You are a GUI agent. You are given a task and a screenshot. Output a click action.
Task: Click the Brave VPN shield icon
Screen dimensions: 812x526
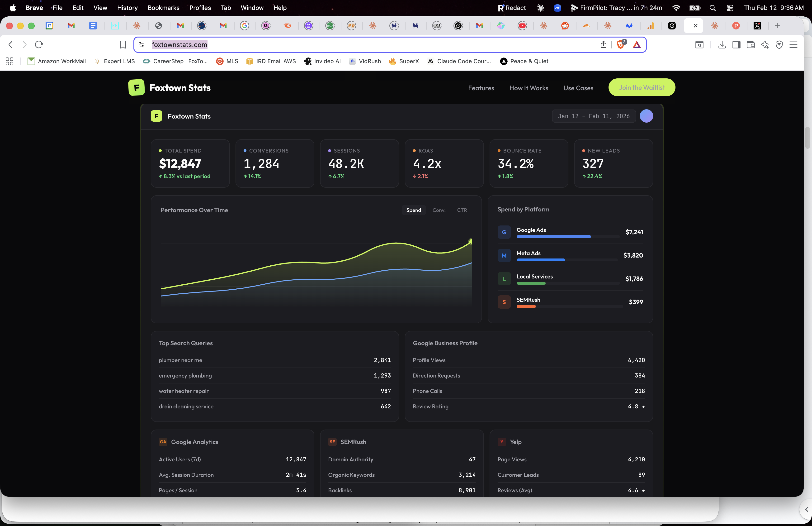[779, 45]
